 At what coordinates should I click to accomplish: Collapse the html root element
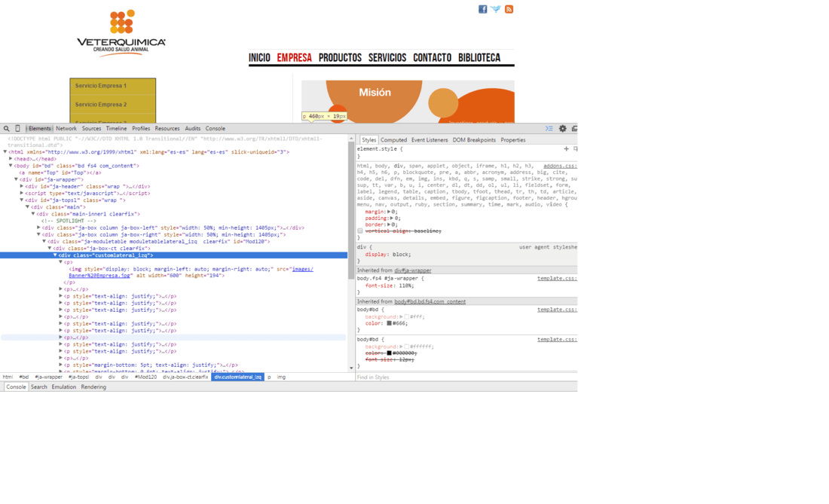pos(5,151)
